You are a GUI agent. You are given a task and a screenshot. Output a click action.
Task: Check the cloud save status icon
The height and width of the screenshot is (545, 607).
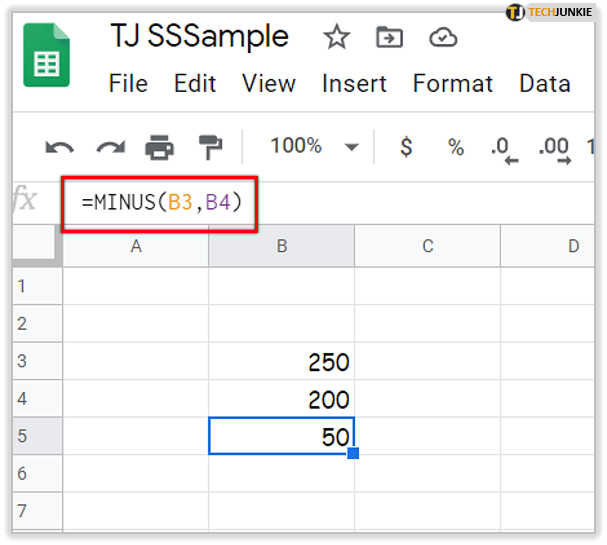(x=442, y=38)
